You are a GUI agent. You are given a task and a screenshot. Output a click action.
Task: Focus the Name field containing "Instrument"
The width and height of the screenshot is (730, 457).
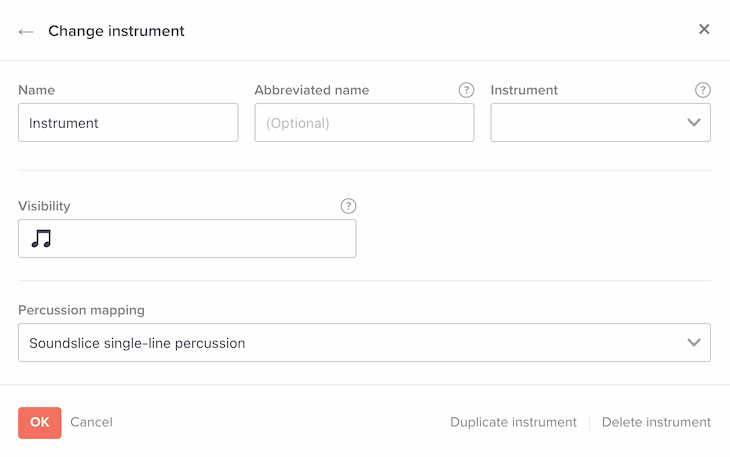click(128, 123)
